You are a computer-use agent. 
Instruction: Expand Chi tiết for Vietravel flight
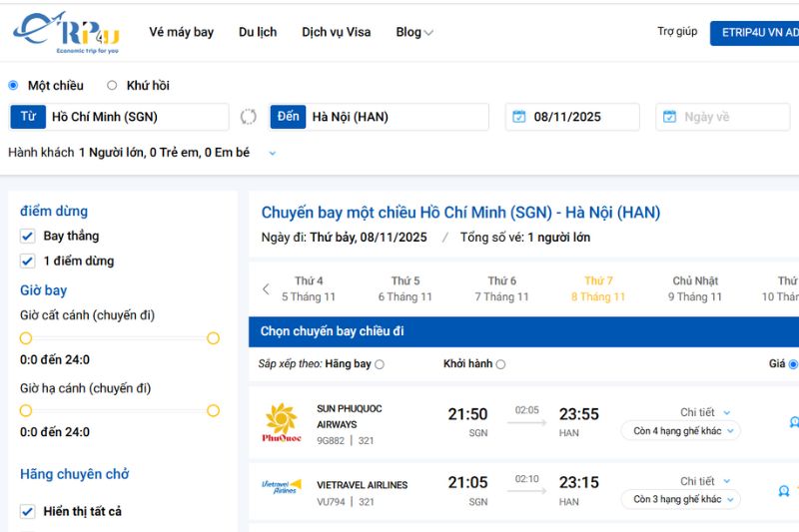point(705,481)
